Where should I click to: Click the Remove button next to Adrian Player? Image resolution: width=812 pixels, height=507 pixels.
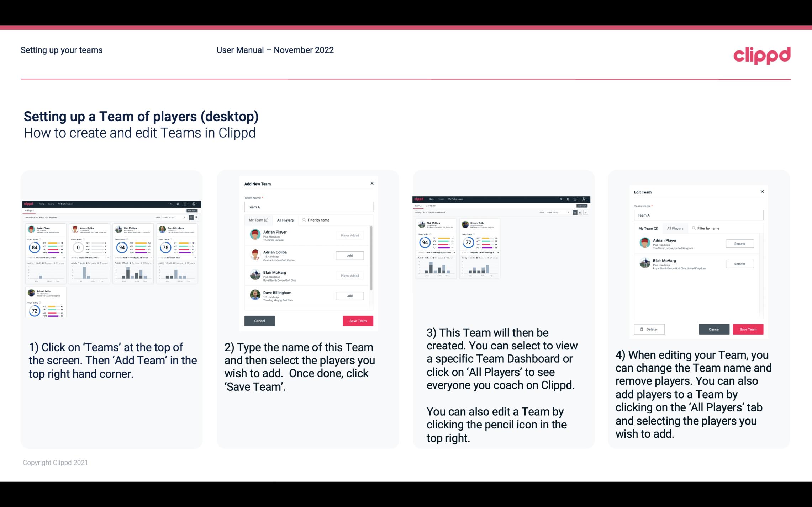tap(739, 244)
